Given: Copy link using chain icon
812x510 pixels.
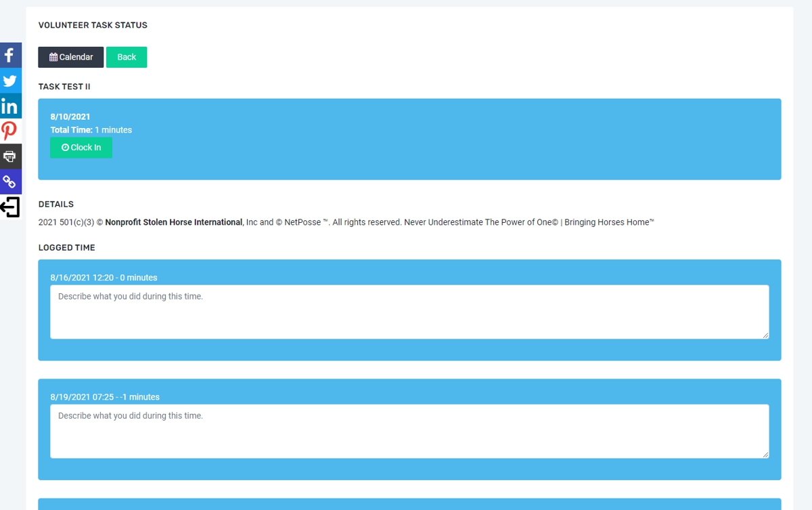Looking at the screenshot, I should pos(10,182).
